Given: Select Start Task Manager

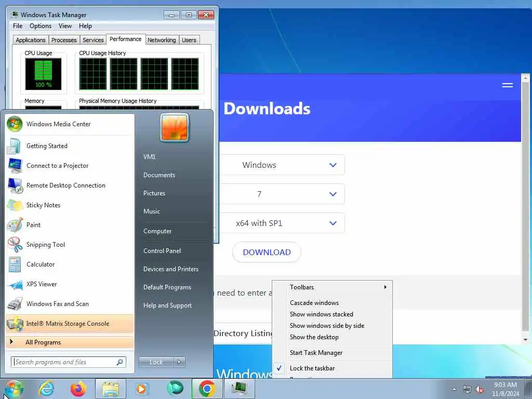Looking at the screenshot, I should point(332,353).
